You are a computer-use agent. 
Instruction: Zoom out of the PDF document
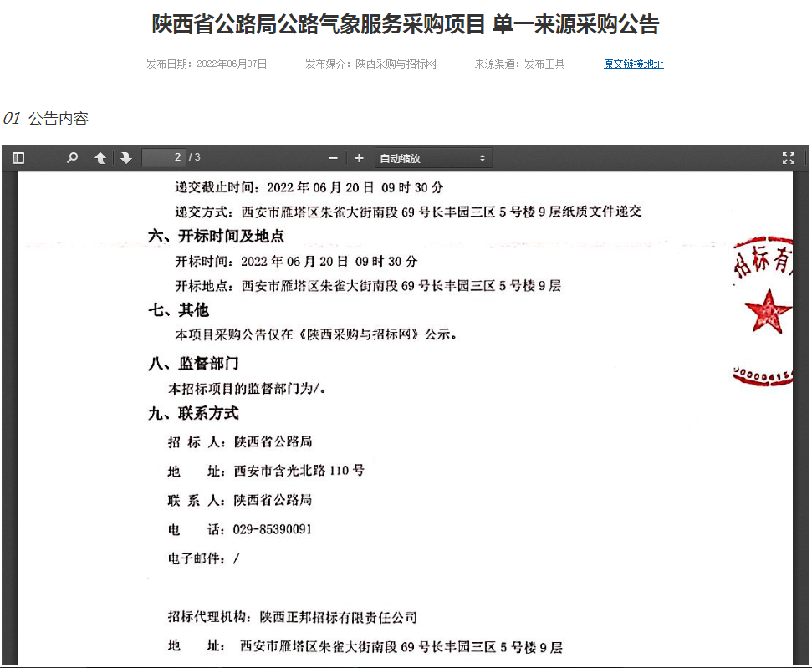333,158
